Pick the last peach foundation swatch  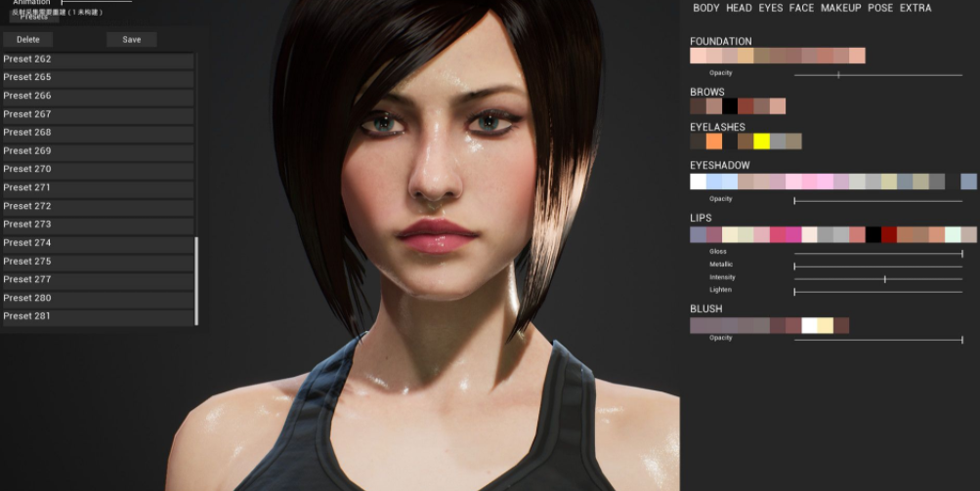point(857,56)
